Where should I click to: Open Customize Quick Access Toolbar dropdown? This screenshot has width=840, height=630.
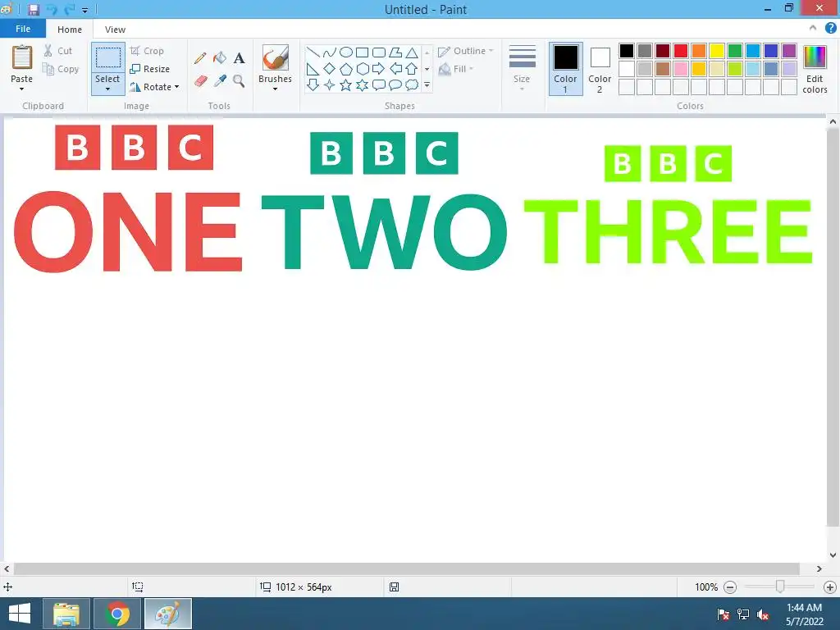(x=84, y=10)
